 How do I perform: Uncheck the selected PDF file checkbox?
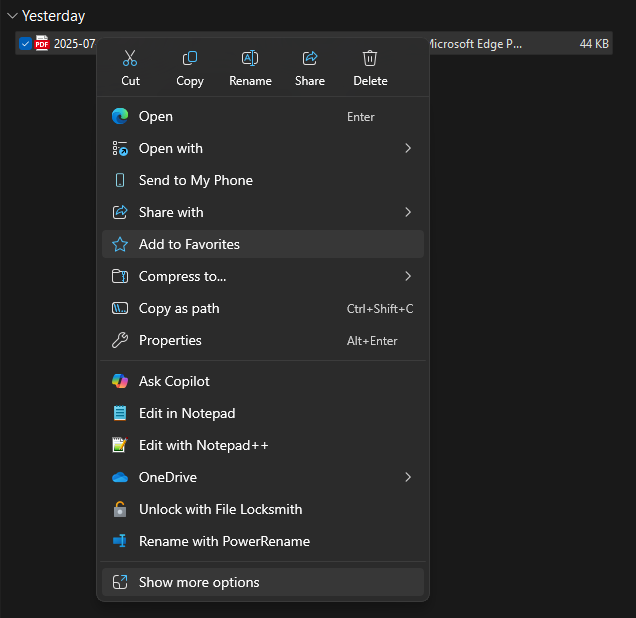click(25, 43)
